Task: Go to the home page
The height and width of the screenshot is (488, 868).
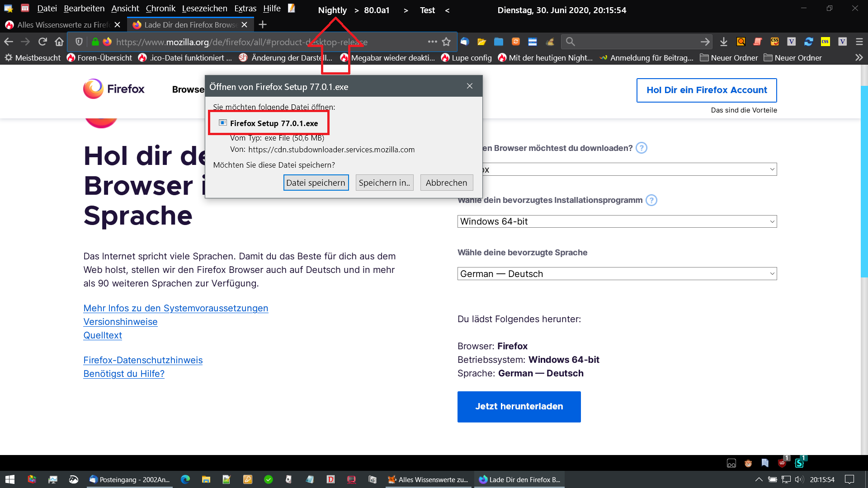Action: click(x=59, y=42)
